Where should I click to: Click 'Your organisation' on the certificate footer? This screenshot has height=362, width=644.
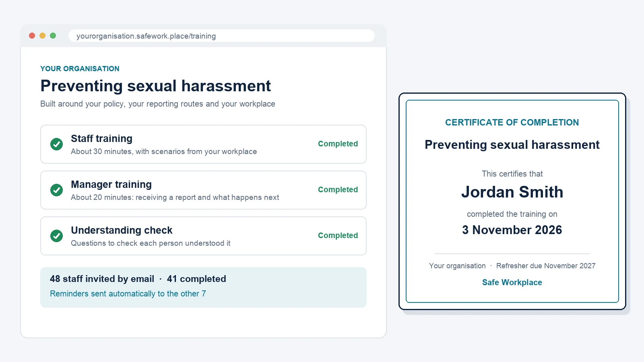click(457, 266)
